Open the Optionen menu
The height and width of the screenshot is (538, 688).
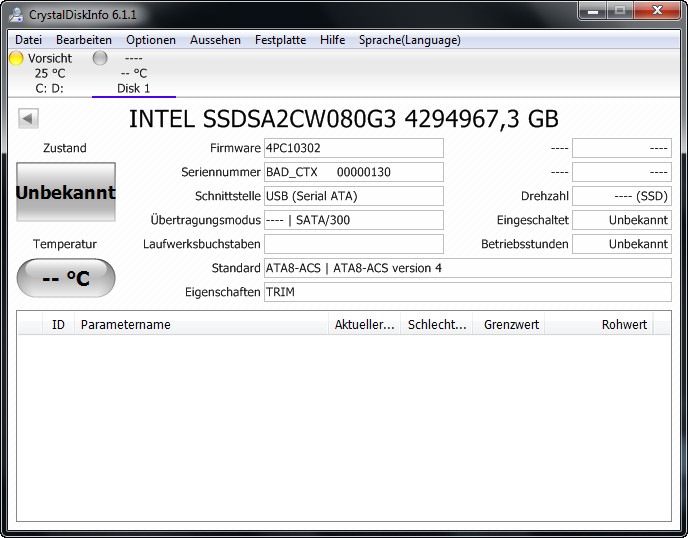click(151, 40)
